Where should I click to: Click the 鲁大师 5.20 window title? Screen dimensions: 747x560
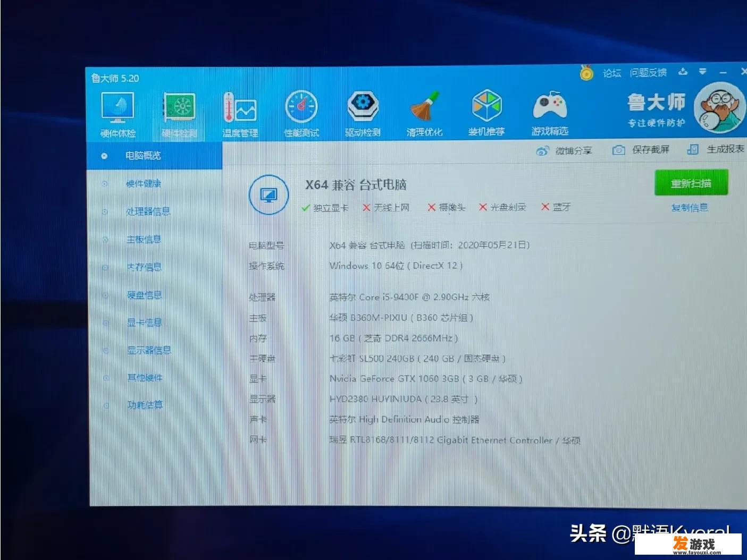tap(115, 79)
